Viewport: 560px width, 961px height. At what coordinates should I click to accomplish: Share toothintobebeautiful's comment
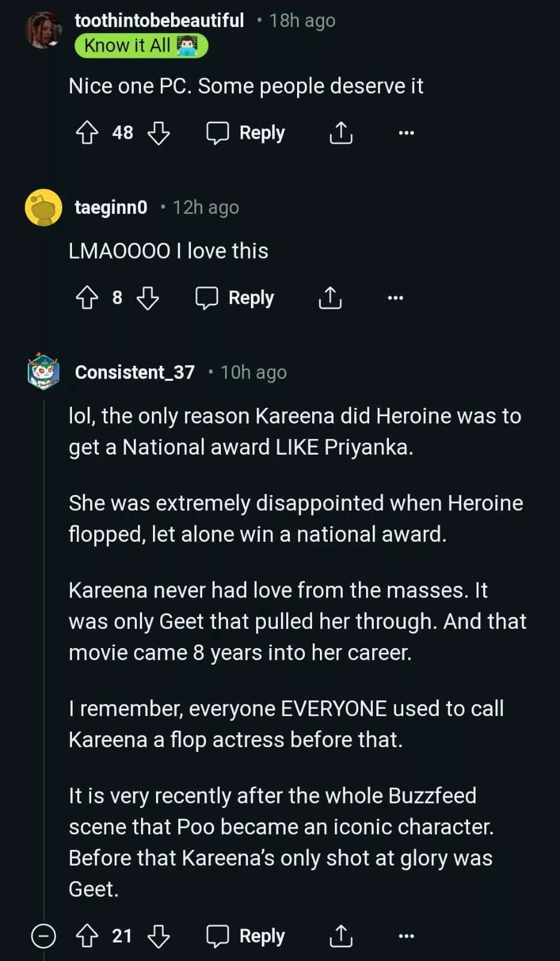[x=341, y=133]
